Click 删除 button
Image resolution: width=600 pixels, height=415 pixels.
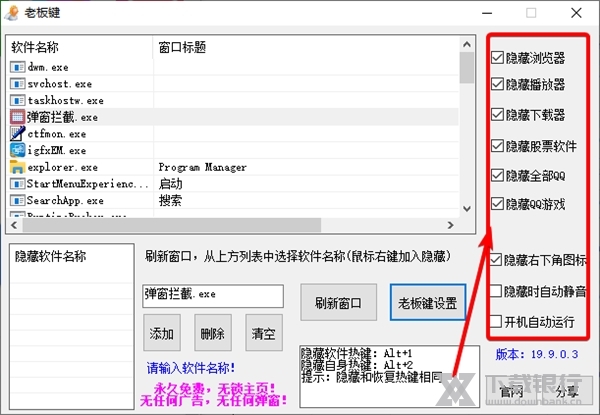tap(213, 333)
